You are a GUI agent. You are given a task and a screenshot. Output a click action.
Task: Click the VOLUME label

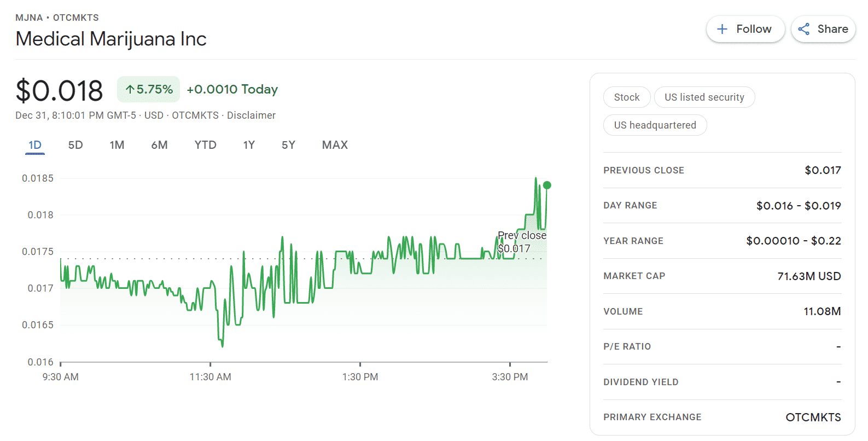623,311
